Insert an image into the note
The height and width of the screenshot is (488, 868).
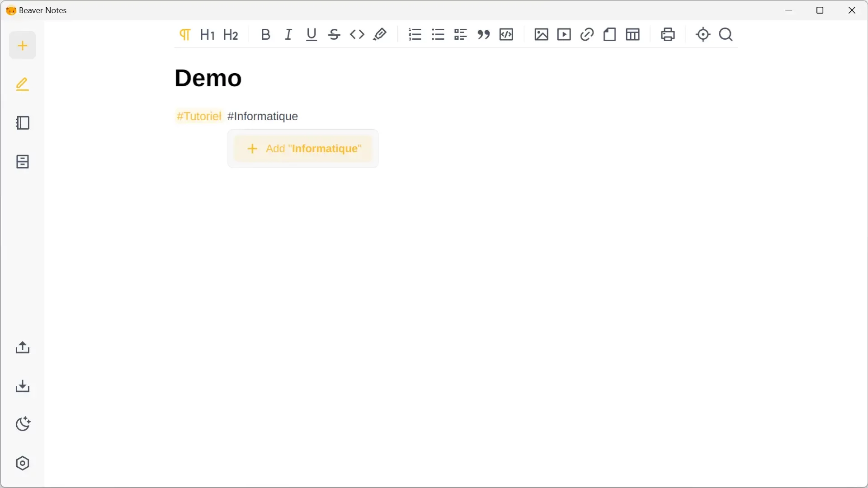541,35
